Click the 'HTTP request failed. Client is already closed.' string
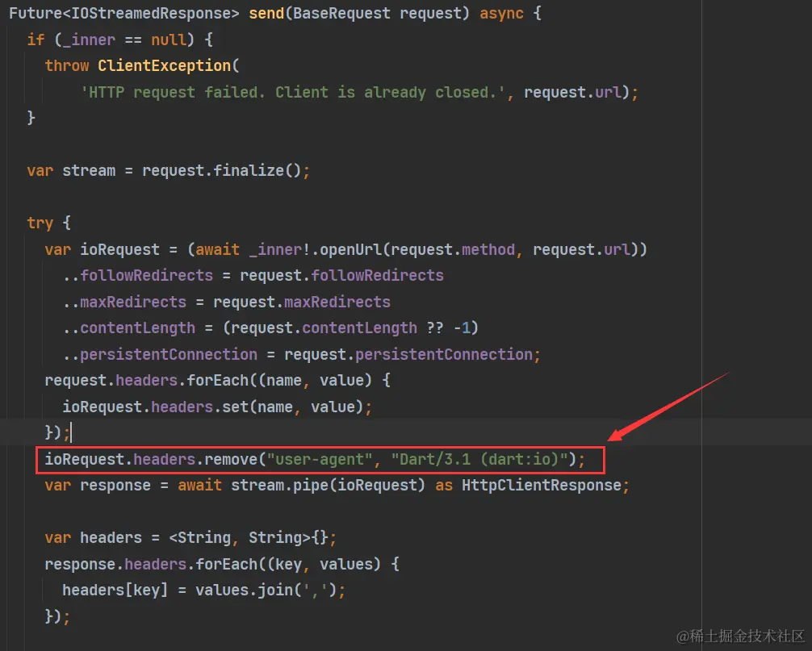This screenshot has width=812, height=651. point(292,92)
